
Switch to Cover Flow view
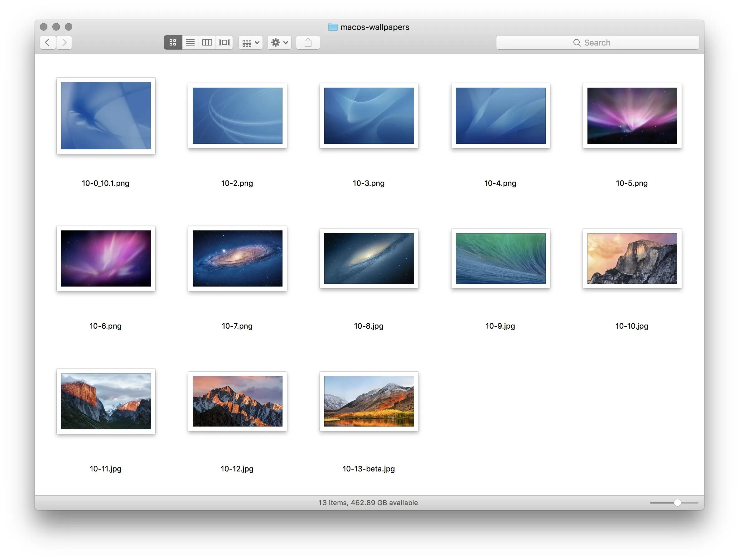pos(225,42)
